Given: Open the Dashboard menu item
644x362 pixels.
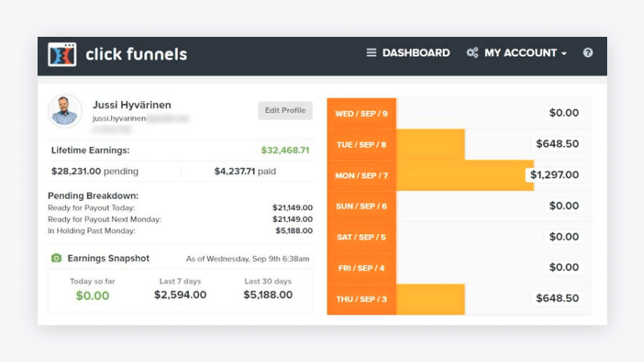Looking at the screenshot, I should pos(416,53).
